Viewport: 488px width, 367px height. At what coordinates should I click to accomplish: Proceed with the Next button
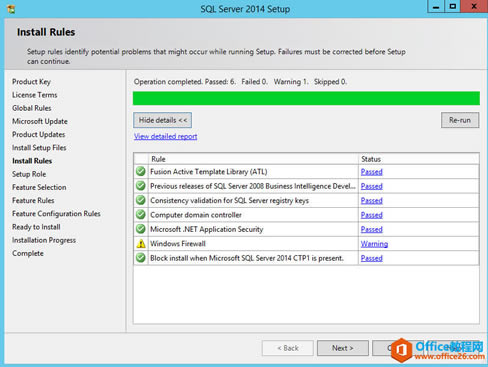pyautogui.click(x=343, y=348)
